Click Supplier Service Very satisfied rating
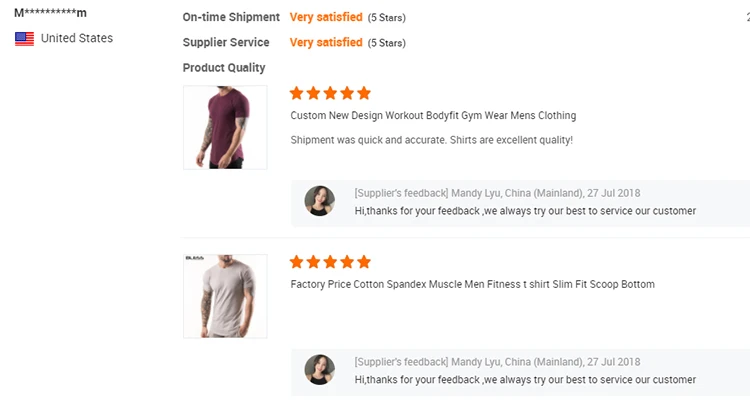This screenshot has width=750, height=406. pyautogui.click(x=326, y=42)
